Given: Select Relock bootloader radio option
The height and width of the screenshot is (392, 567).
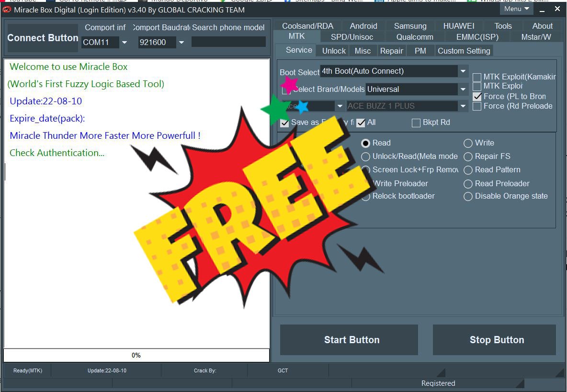Looking at the screenshot, I should tap(366, 197).
